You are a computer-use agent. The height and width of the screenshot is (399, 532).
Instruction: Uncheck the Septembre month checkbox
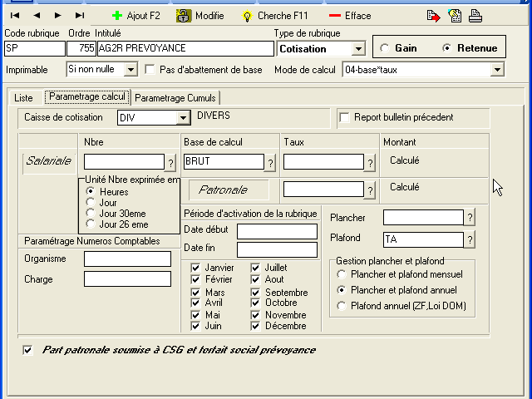(255, 292)
